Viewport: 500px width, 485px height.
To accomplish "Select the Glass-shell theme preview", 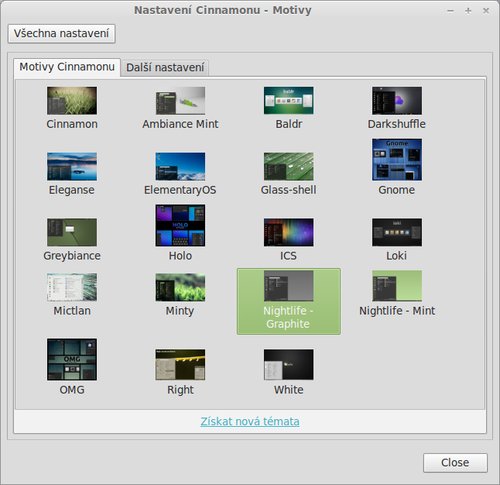I will (289, 166).
